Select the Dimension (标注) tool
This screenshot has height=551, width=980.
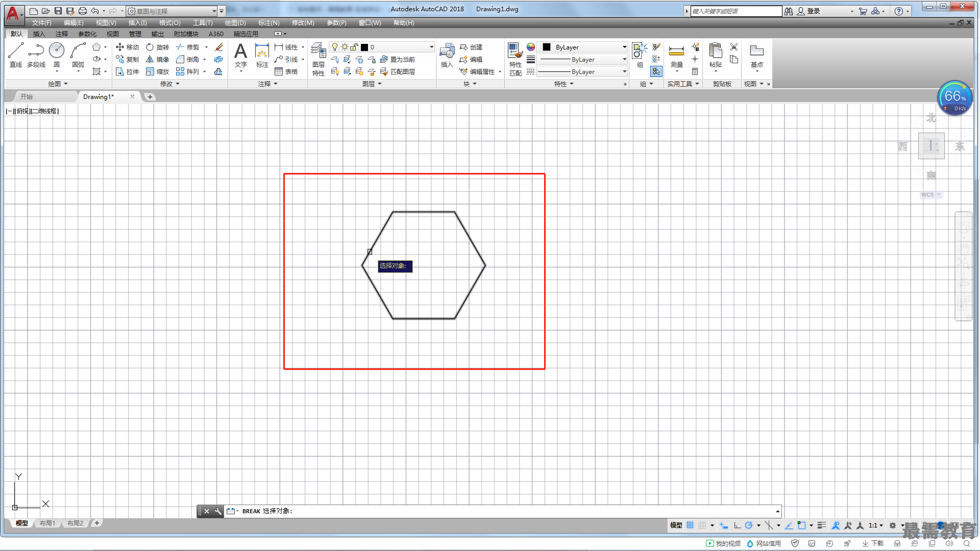262,55
